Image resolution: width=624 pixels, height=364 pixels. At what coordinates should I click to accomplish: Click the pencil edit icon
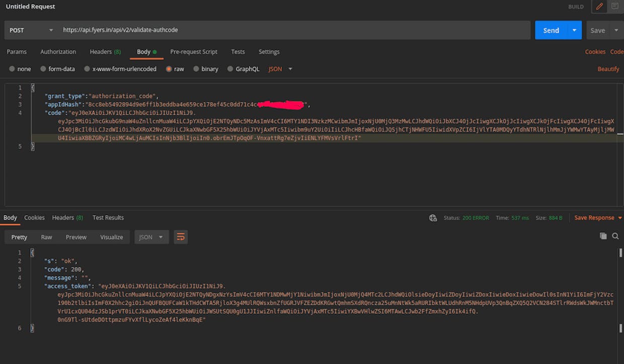tap(599, 7)
